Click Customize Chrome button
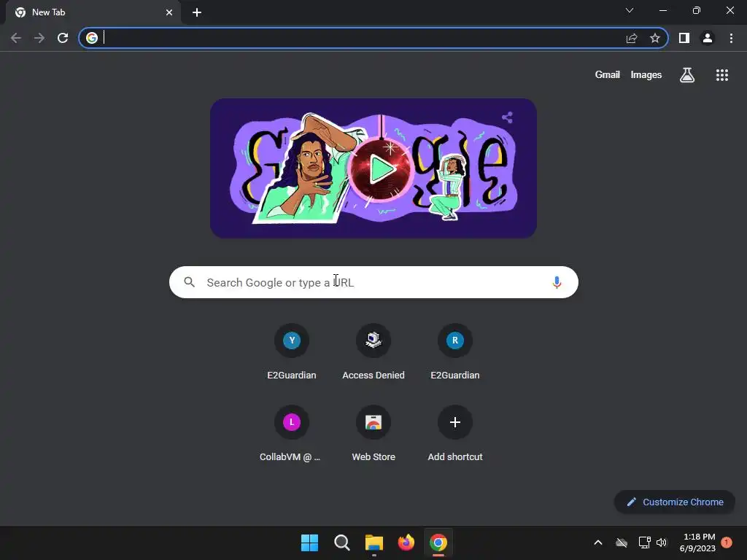Viewport: 747px width, 560px height. point(675,502)
